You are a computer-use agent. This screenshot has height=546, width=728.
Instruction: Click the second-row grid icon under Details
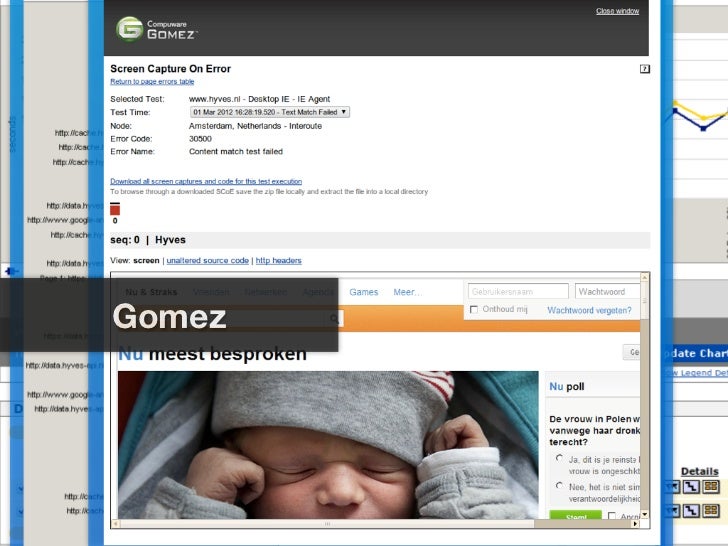pyautogui.click(x=711, y=510)
